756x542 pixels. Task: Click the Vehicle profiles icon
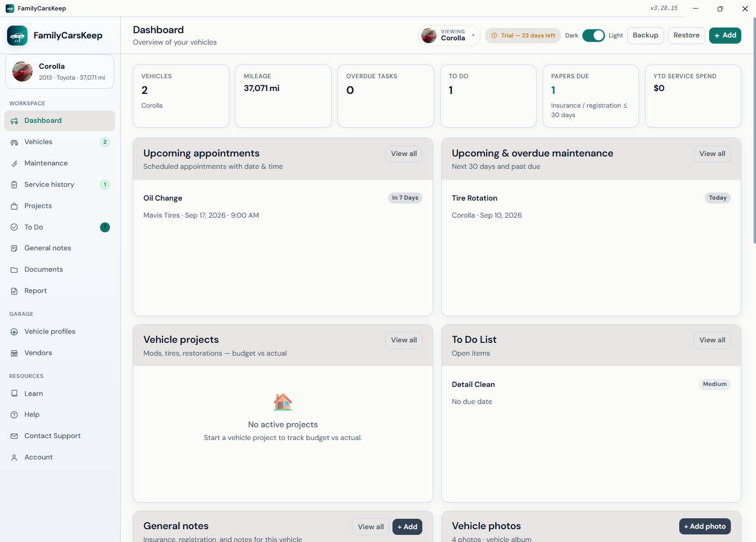14,332
